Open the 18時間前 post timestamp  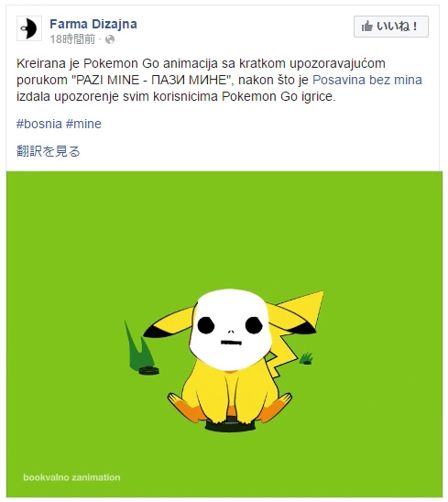point(72,39)
